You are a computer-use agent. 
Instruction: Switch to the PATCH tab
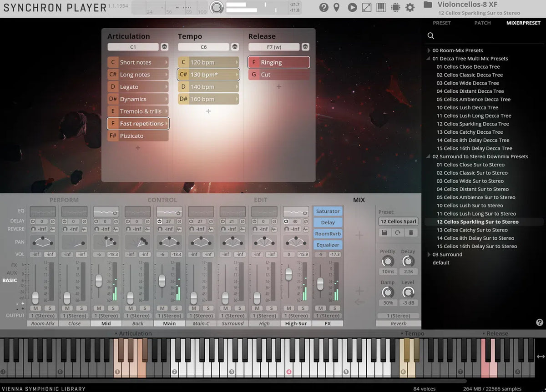[482, 23]
